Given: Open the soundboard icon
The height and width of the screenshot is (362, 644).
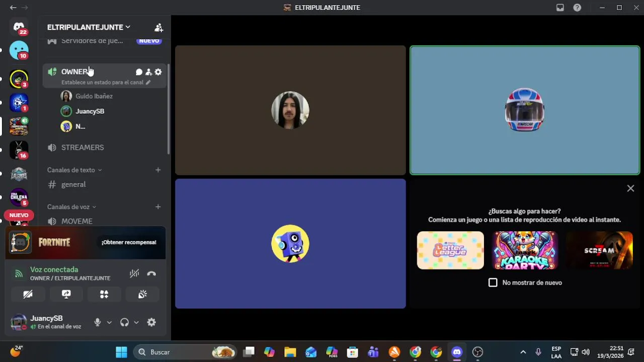Looking at the screenshot, I should pyautogui.click(x=142, y=295).
